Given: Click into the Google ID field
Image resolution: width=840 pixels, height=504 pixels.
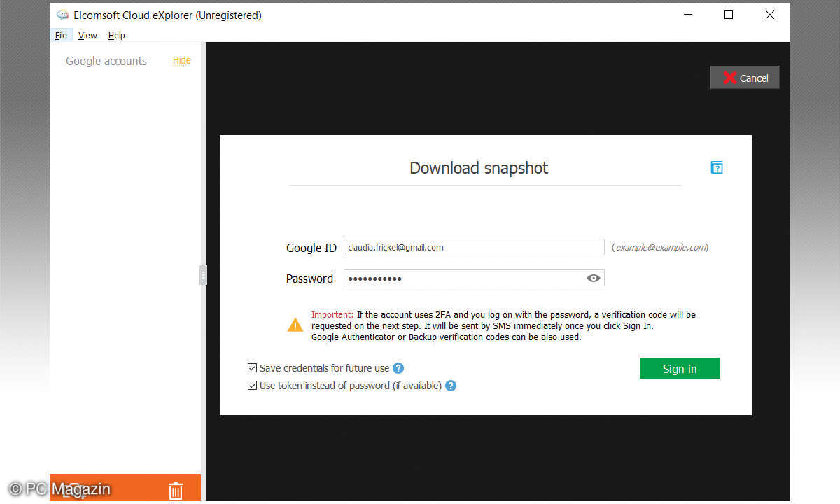Looking at the screenshot, I should click(x=474, y=247).
